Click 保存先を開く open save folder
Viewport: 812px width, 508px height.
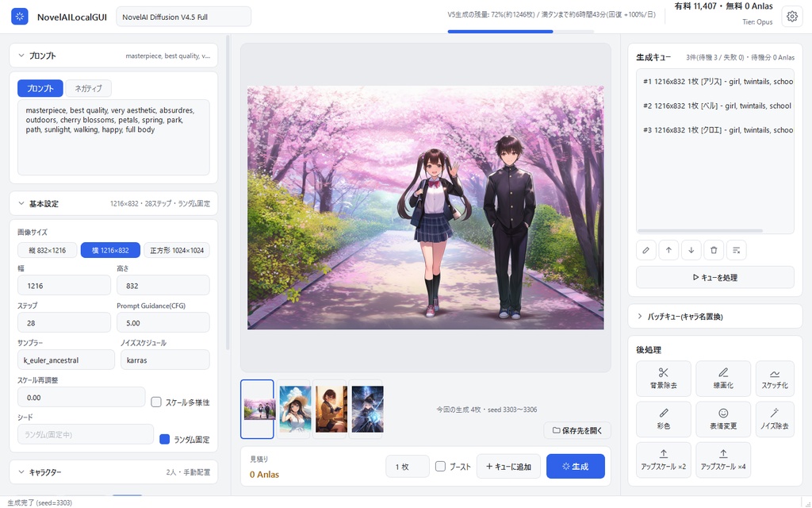(x=577, y=430)
